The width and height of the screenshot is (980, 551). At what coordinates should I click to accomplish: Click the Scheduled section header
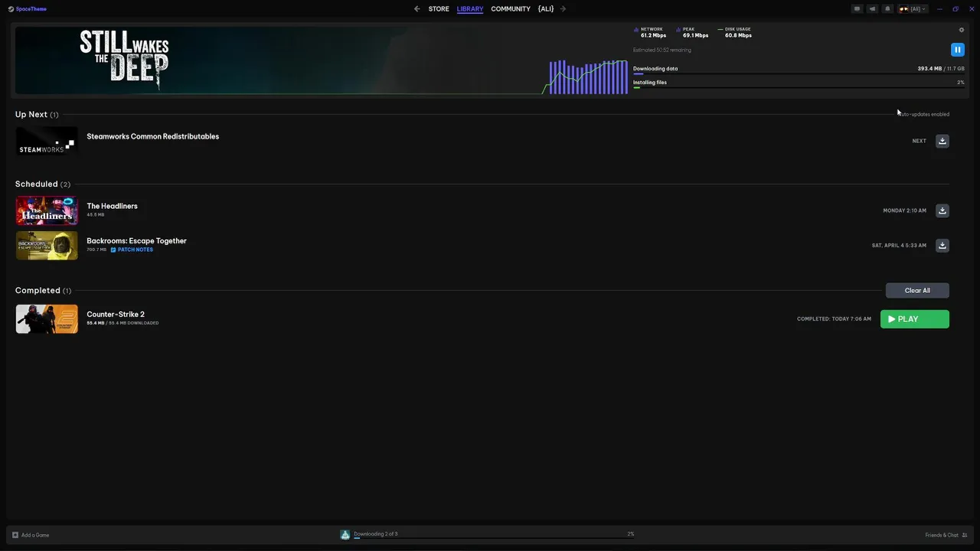tap(43, 184)
